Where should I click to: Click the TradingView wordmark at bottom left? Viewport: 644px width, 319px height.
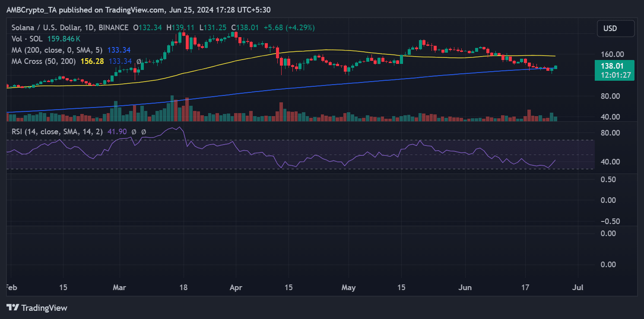(44, 308)
